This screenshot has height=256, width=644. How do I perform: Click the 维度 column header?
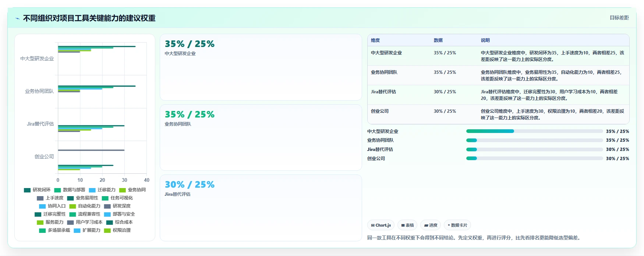click(375, 40)
